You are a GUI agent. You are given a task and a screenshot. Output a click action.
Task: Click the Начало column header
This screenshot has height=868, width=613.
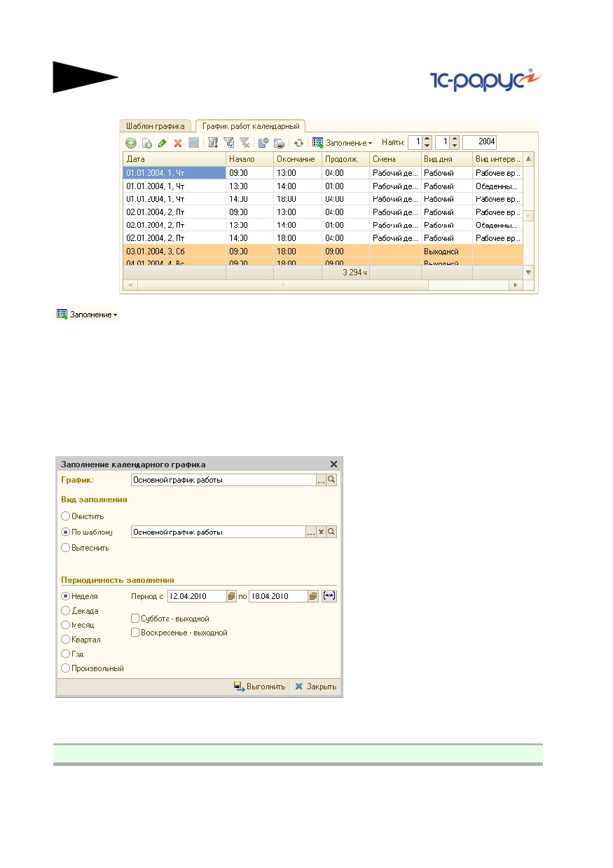250,159
